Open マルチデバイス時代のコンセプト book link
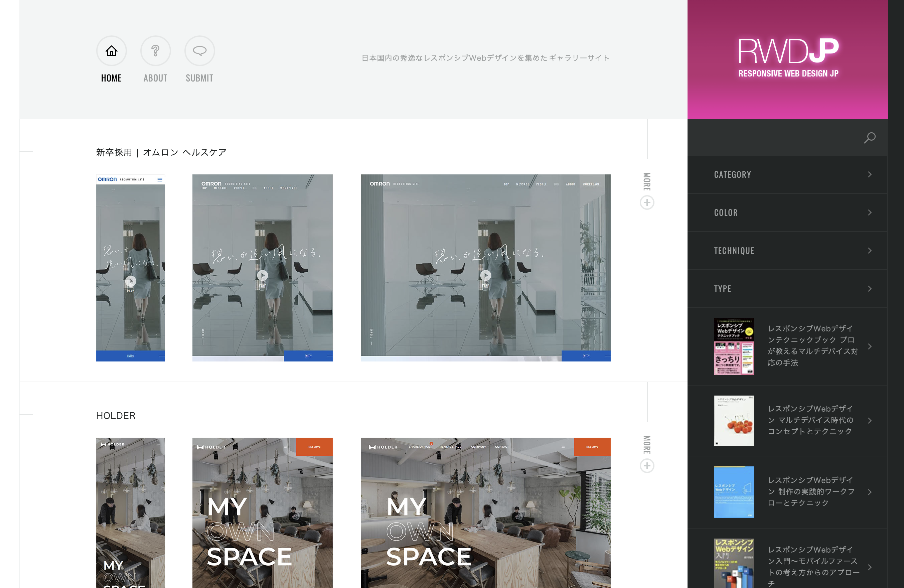 click(810, 420)
